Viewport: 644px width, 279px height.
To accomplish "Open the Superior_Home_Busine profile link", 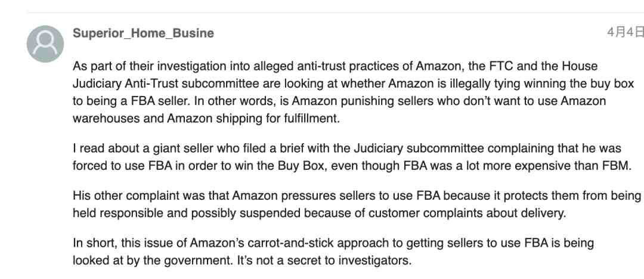I will [143, 33].
